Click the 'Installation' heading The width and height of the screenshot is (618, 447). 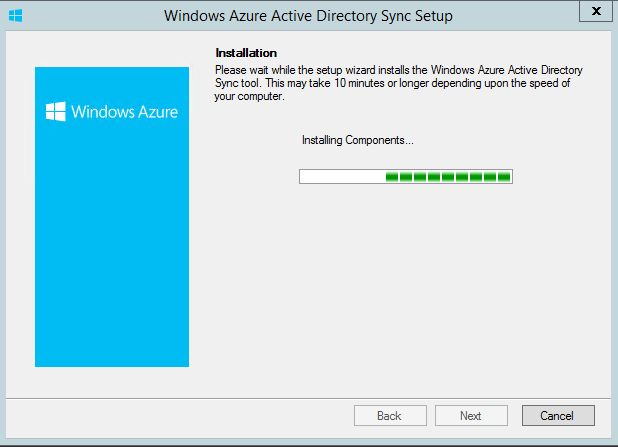[246, 53]
